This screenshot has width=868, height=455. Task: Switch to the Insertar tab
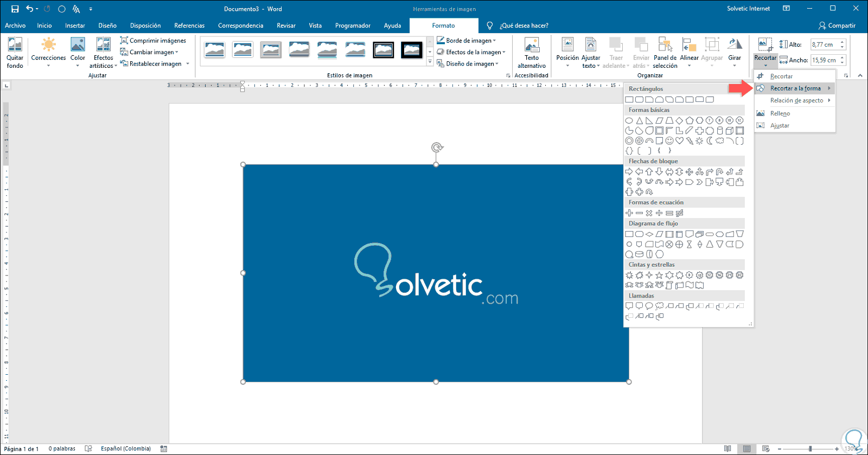[75, 25]
